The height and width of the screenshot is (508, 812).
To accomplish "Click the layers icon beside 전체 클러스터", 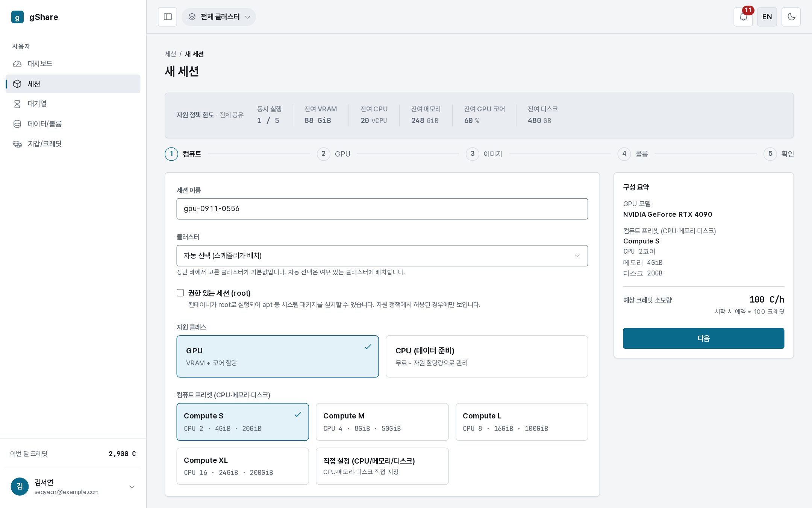I will tap(192, 17).
